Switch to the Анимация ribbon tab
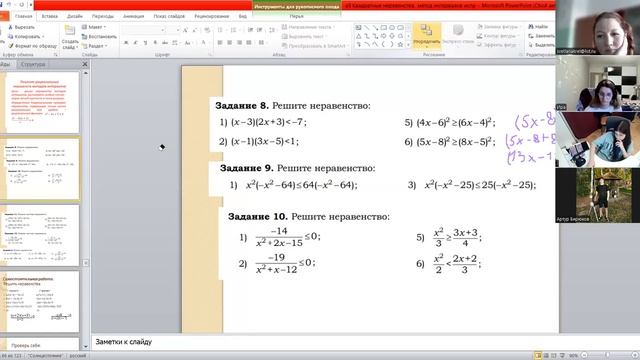The image size is (640, 360). coord(133,16)
